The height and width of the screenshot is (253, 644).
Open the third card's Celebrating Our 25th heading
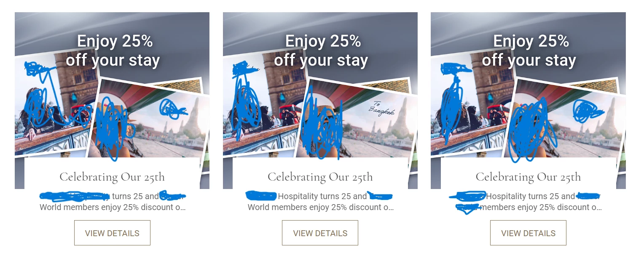click(528, 177)
